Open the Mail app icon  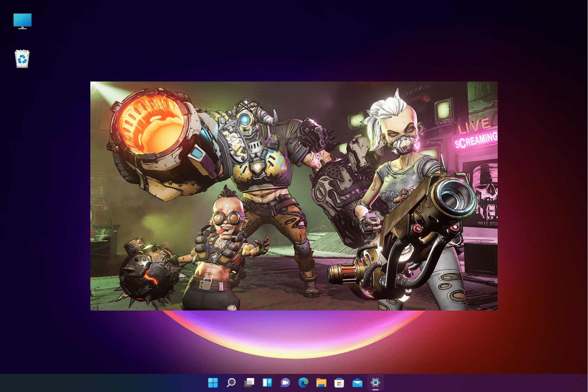(357, 383)
